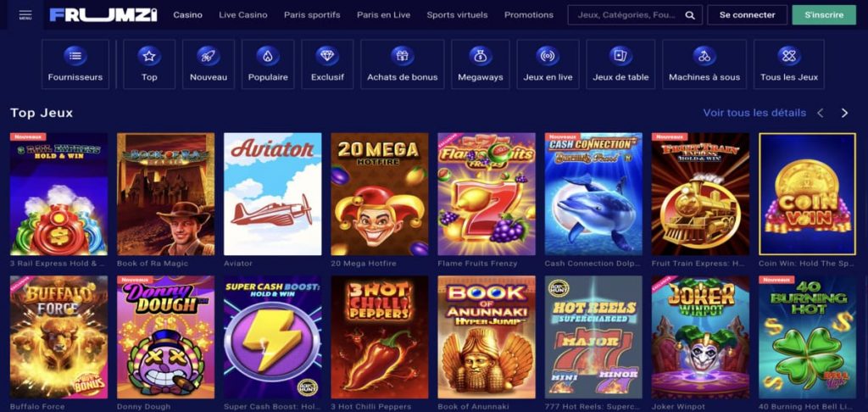Select the Jeux en live category
The width and height of the screenshot is (868, 412).
548,64
